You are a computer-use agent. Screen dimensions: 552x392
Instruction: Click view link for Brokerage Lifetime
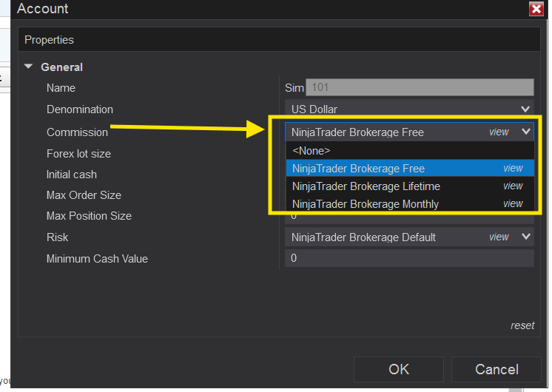pyautogui.click(x=513, y=186)
